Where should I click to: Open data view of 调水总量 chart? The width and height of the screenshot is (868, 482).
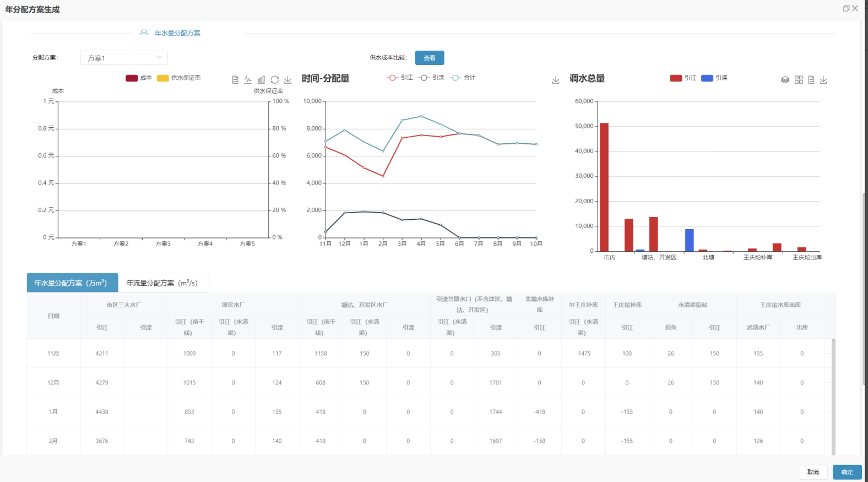coord(811,80)
